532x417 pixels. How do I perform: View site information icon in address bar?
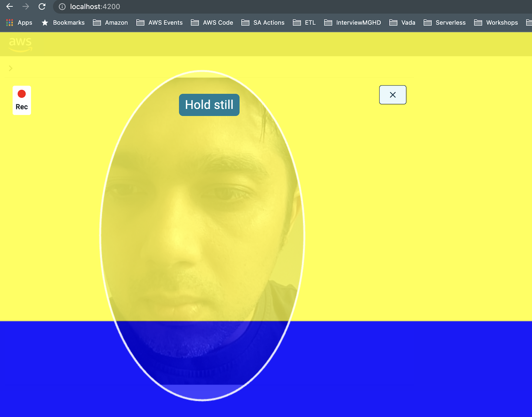click(62, 7)
